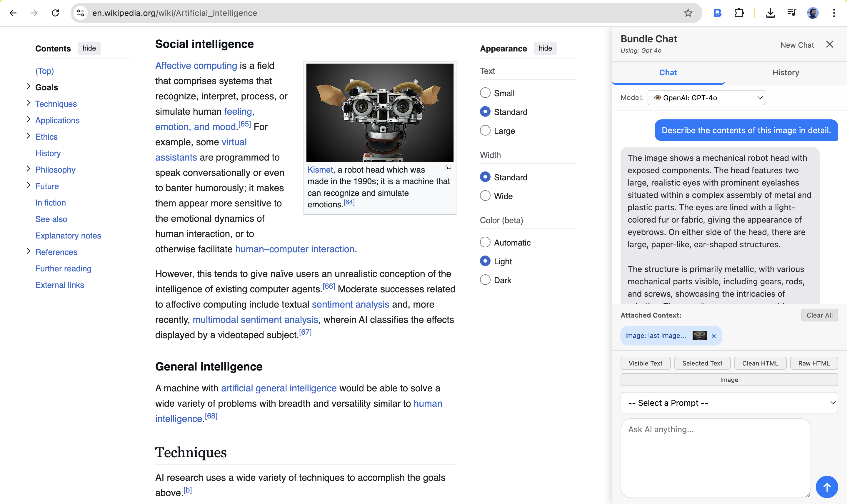Click the attached image thumbnail in context

point(699,335)
